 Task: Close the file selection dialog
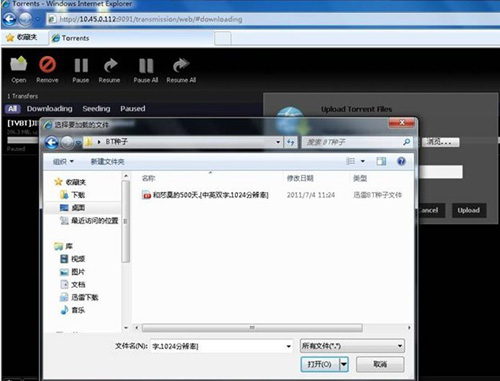pyautogui.click(x=402, y=123)
